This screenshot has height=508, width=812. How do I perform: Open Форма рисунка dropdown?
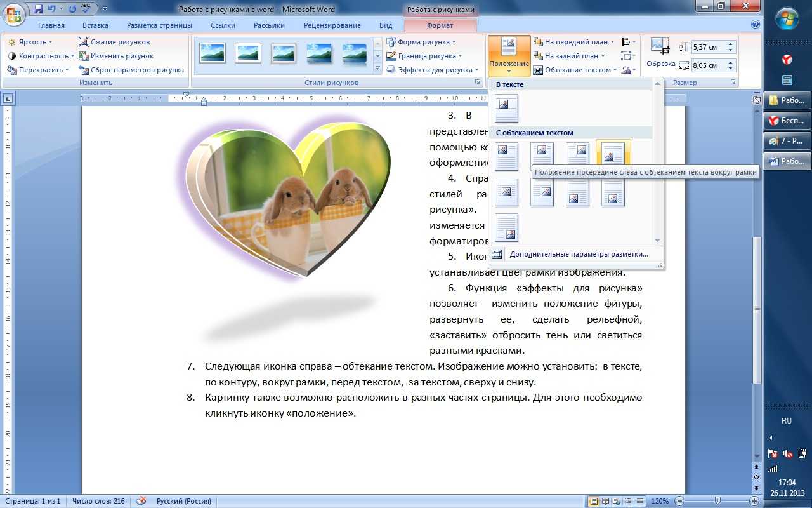click(x=421, y=42)
